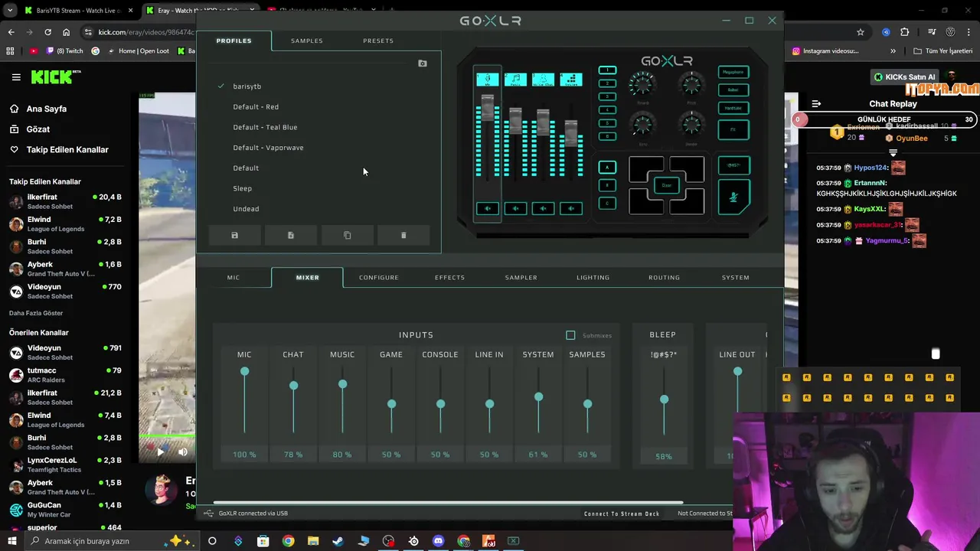The height and width of the screenshot is (551, 980).
Task: Click Daha Fazla Göster in Kick sidebar
Action: pyautogui.click(x=36, y=313)
